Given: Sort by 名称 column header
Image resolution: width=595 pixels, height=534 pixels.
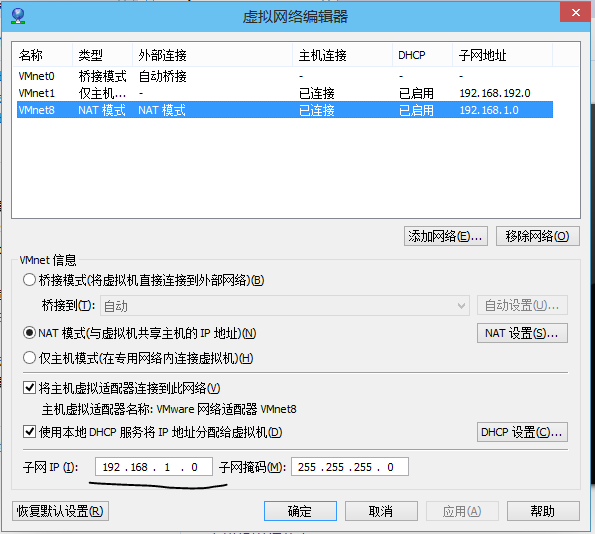Looking at the screenshot, I should (42, 55).
